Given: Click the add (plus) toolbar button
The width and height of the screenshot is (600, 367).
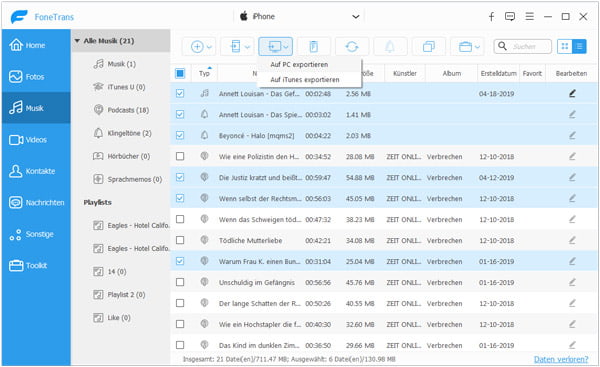Looking at the screenshot, I should (x=197, y=47).
